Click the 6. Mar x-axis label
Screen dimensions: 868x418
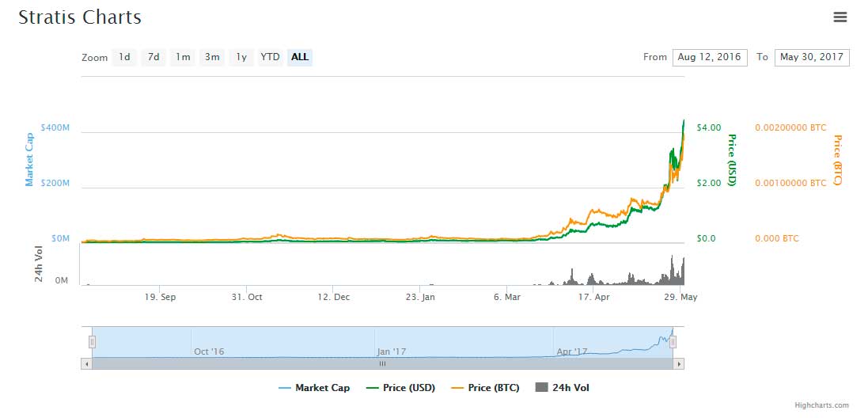click(x=506, y=298)
